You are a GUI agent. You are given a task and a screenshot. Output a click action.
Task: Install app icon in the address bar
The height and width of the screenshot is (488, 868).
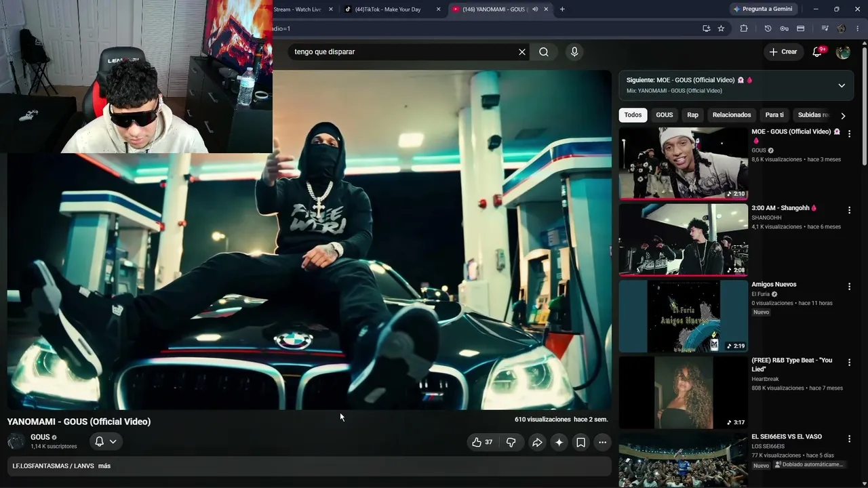(707, 28)
